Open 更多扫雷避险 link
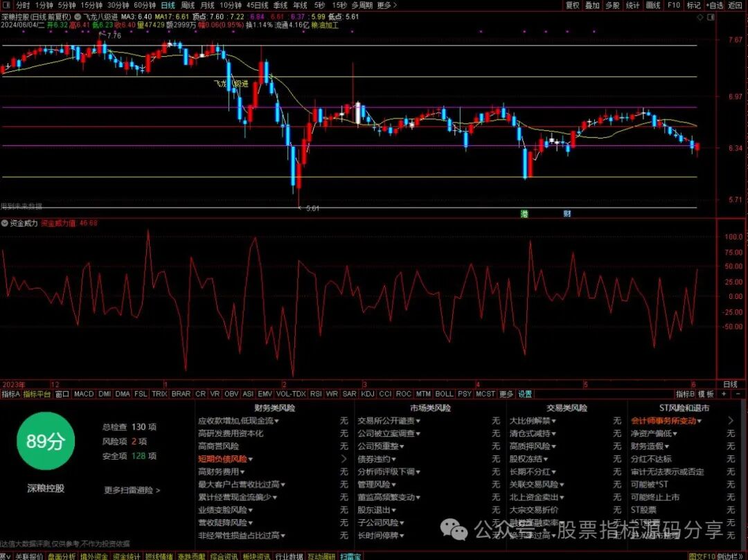Image resolution: width=748 pixels, height=560 pixels. (x=132, y=490)
